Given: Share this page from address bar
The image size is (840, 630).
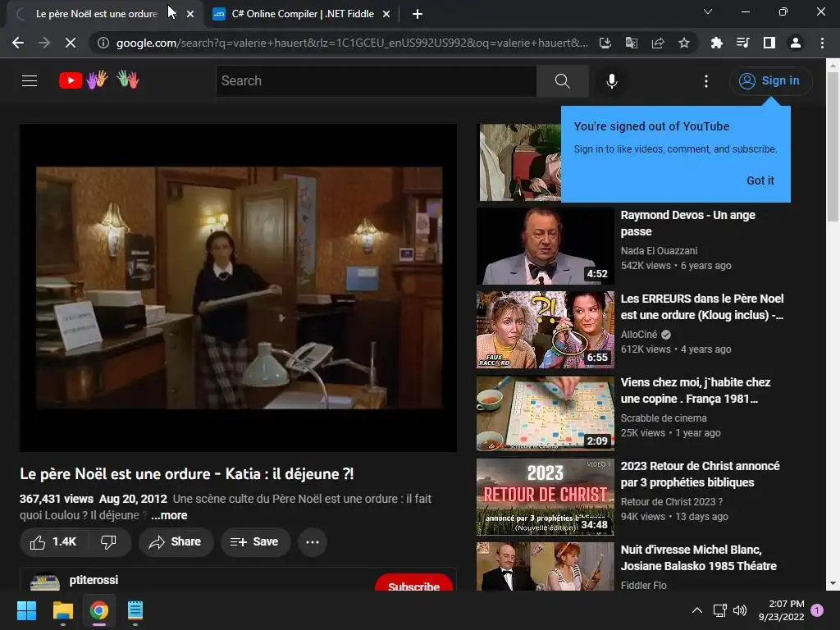Looking at the screenshot, I should pos(658,43).
